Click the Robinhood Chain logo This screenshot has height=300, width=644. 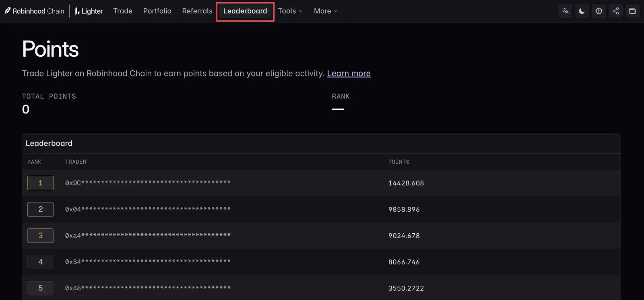(x=35, y=11)
